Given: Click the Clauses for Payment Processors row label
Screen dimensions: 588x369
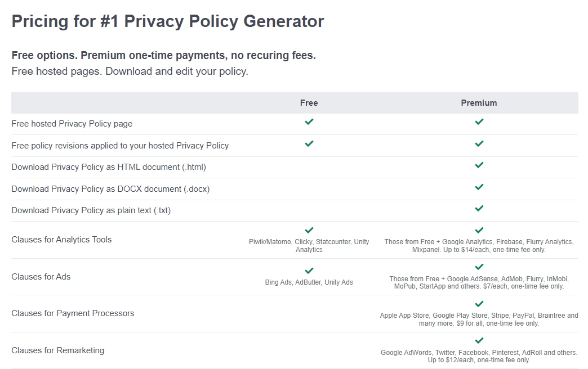Looking at the screenshot, I should (73, 313).
